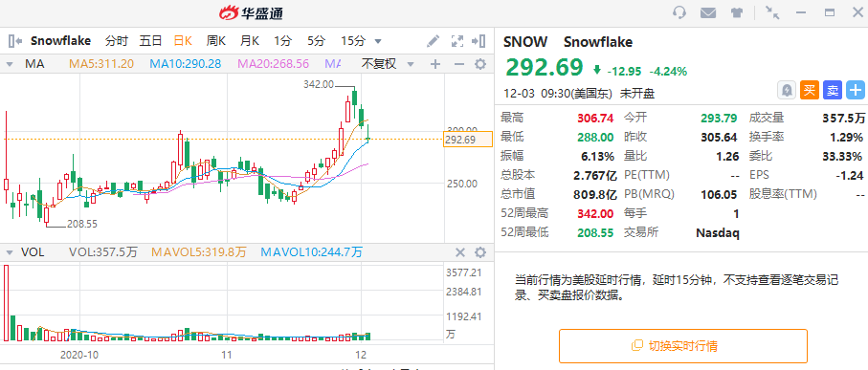Select the 周K chart tab

coord(216,41)
